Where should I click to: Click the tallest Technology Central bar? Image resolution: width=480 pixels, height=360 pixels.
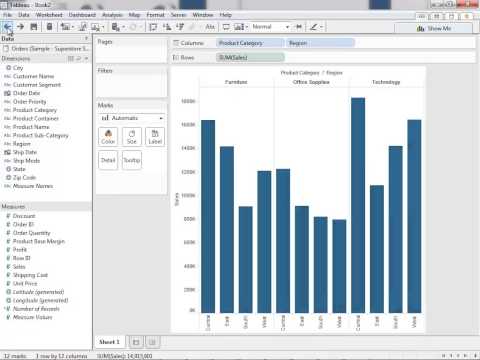click(x=358, y=205)
